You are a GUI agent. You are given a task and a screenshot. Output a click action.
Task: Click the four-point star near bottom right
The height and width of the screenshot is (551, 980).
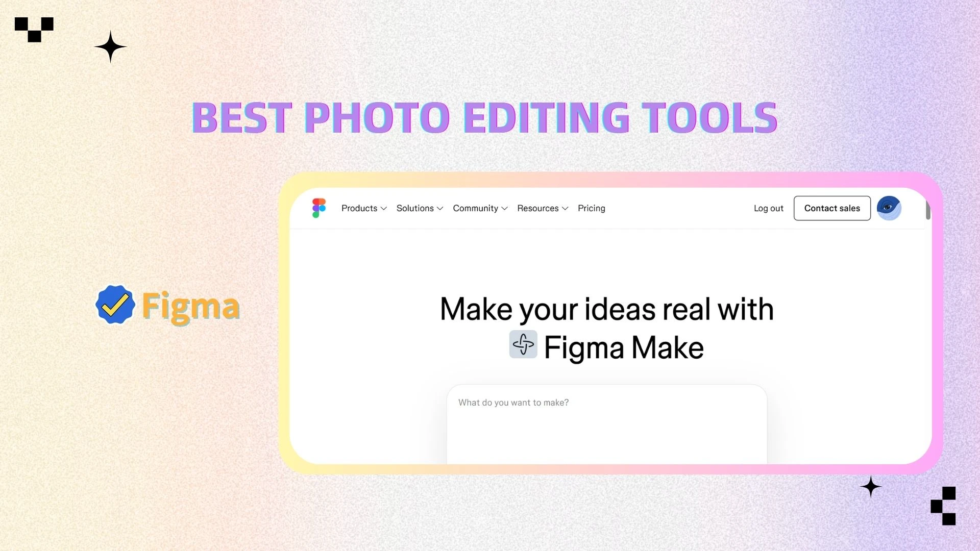click(871, 487)
